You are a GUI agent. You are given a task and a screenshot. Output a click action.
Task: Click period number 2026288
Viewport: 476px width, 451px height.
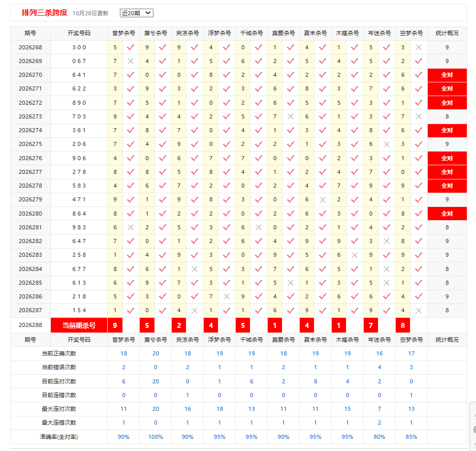30,325
